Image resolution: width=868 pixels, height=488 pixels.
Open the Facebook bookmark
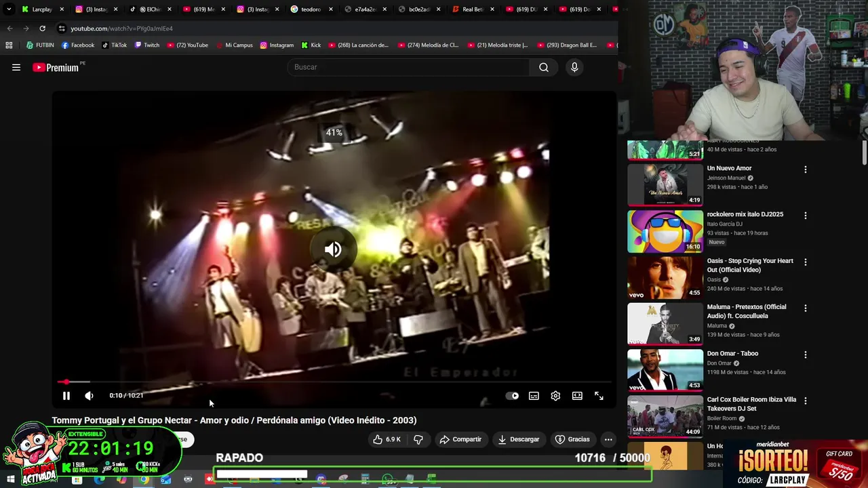[78, 45]
